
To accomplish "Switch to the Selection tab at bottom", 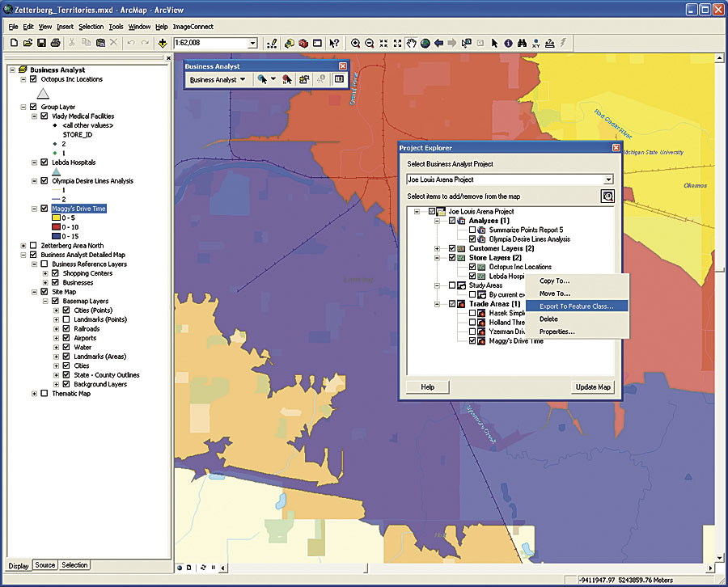I will click(74, 565).
